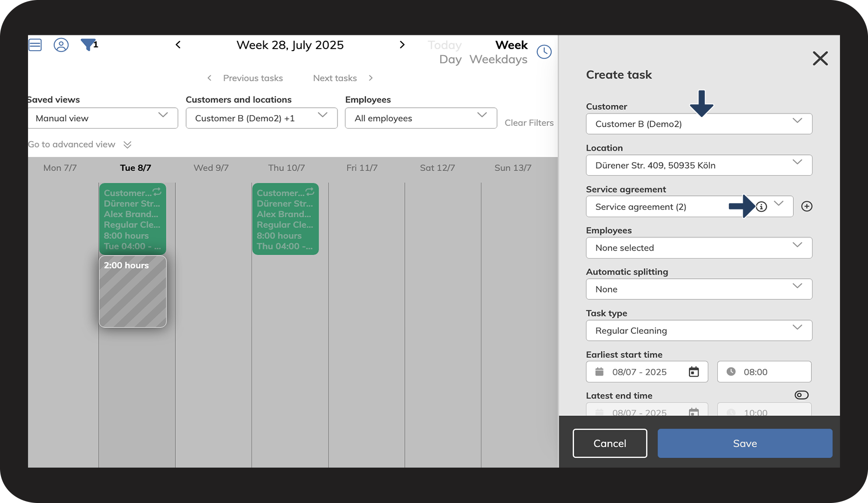
Task: Click the recurring icon on Thursday task
Action: [x=310, y=191]
